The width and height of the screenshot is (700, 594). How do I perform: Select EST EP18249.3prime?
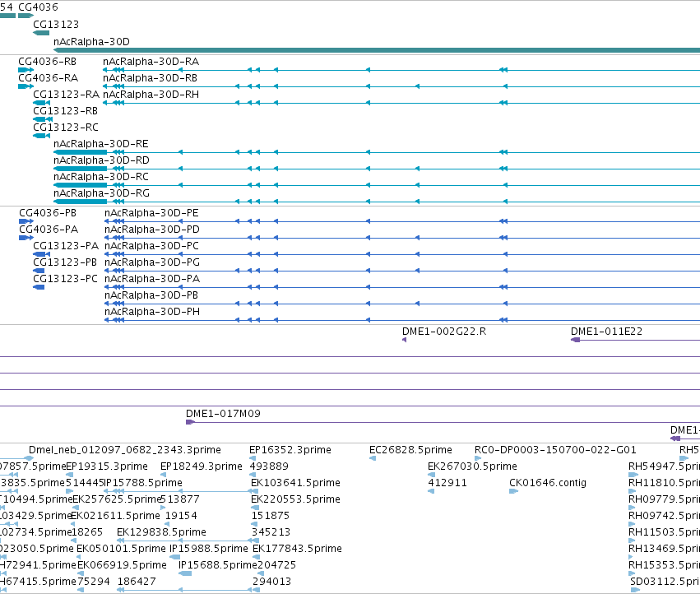pos(202,466)
